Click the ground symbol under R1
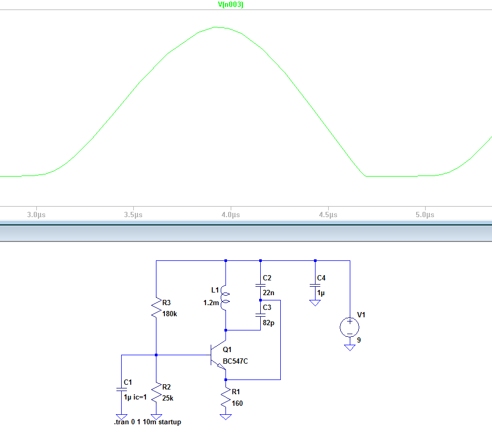Image resolution: width=492 pixels, height=448 pixels. (x=225, y=417)
